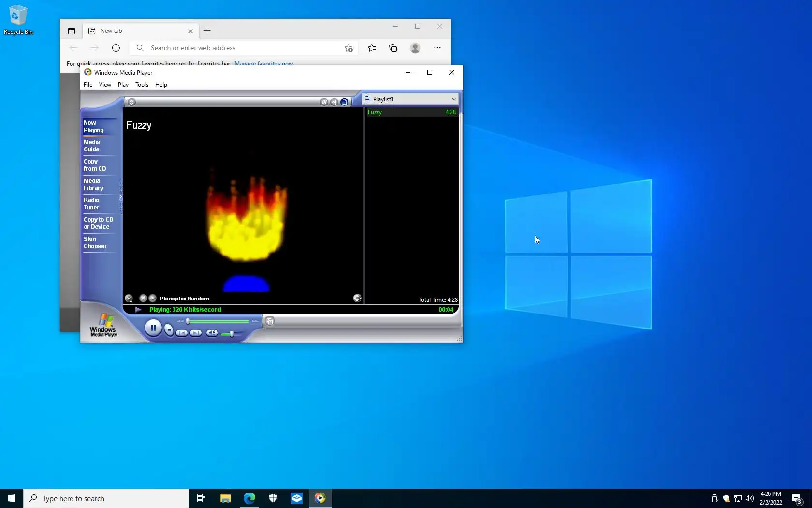Screen dimensions: 812x508
Task: Click the Playing: 320 K bits/second status
Action: [x=185, y=310]
